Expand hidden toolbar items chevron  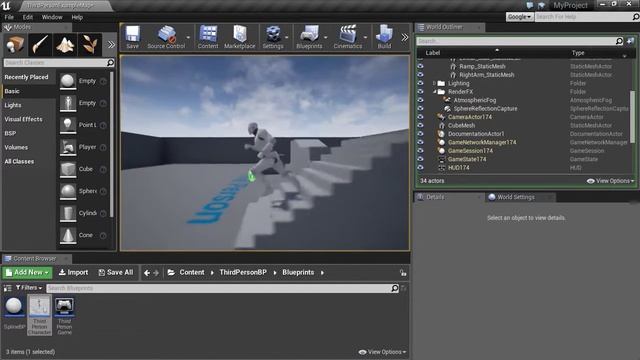coord(404,38)
